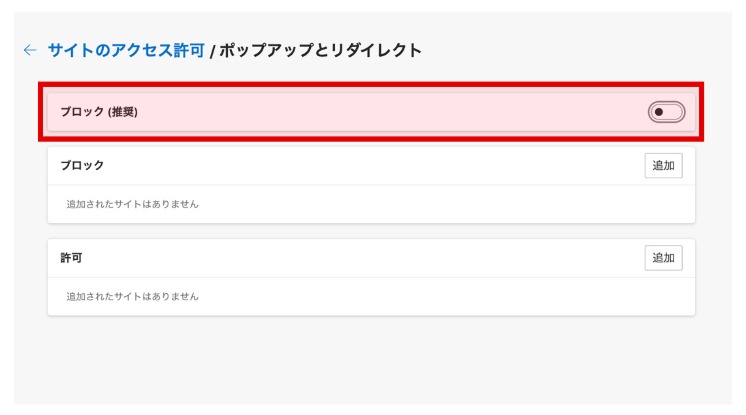
Task: Click empty body area of the 許可 card
Action: [x=450, y=296]
